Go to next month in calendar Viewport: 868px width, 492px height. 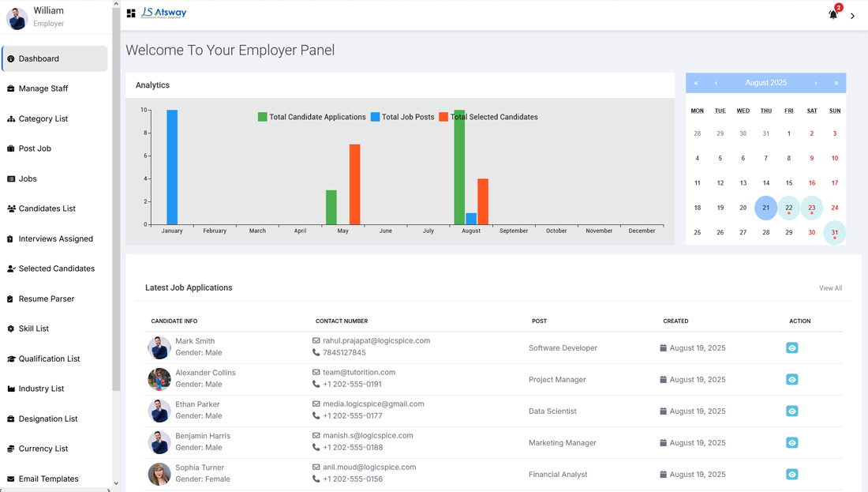click(x=816, y=83)
